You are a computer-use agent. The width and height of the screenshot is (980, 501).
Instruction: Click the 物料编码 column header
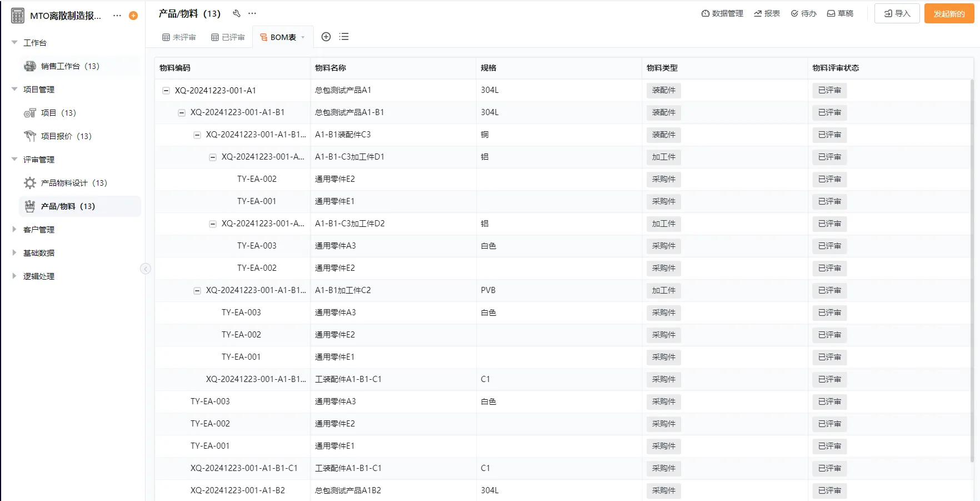pos(173,67)
